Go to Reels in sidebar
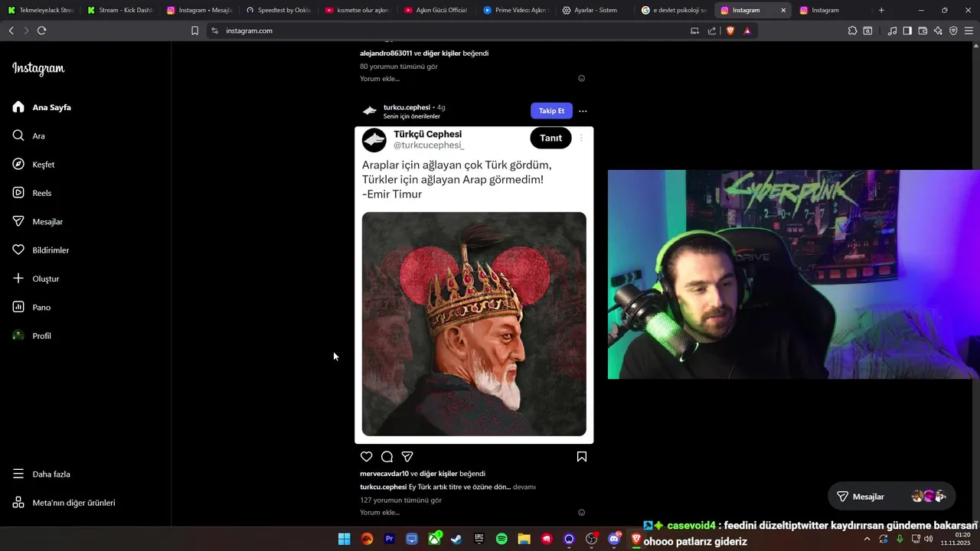The width and height of the screenshot is (980, 551). point(32,193)
